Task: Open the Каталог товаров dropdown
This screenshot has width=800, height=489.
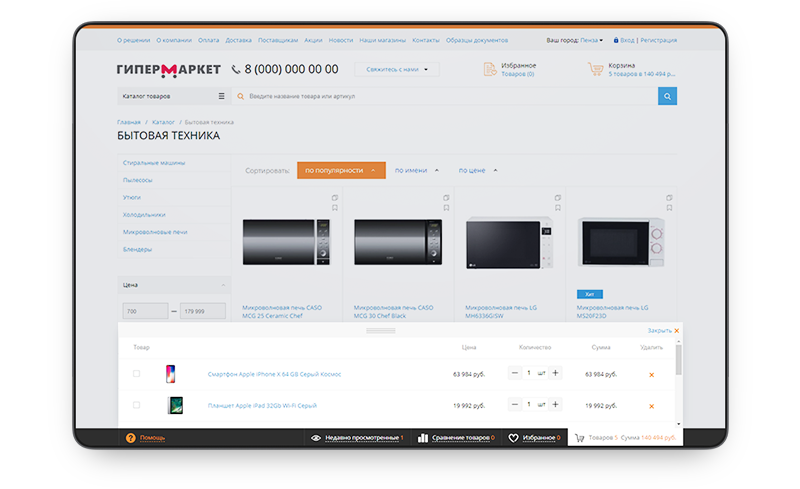Action: click(x=174, y=96)
